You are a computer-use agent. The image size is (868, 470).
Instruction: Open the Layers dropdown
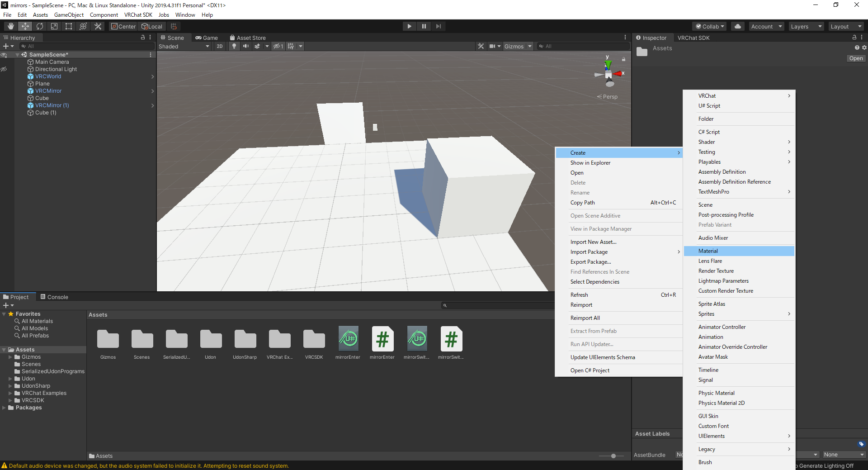[x=806, y=26]
